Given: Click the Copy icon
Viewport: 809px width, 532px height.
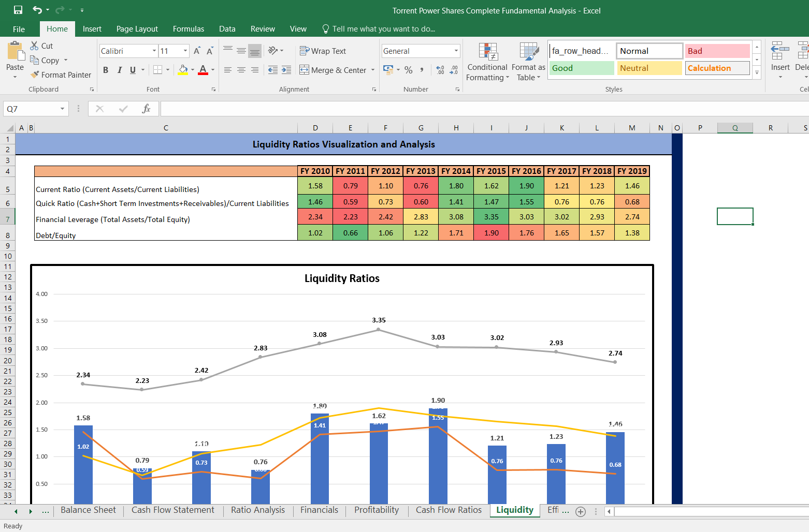Looking at the screenshot, I should [35, 60].
